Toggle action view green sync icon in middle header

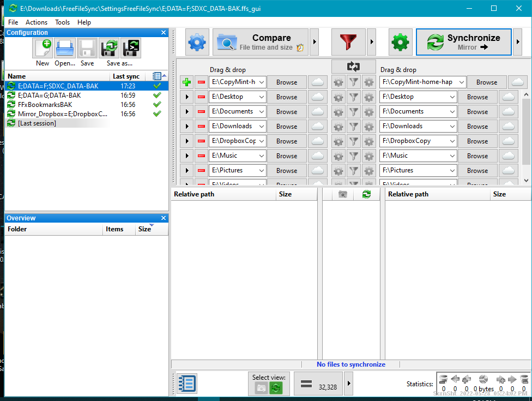[x=366, y=194]
